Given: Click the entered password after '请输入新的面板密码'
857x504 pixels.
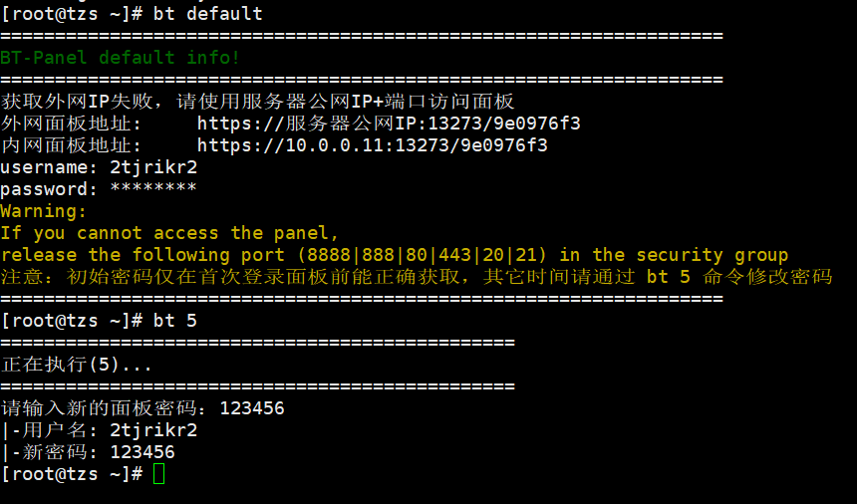Looking at the screenshot, I should tap(252, 408).
